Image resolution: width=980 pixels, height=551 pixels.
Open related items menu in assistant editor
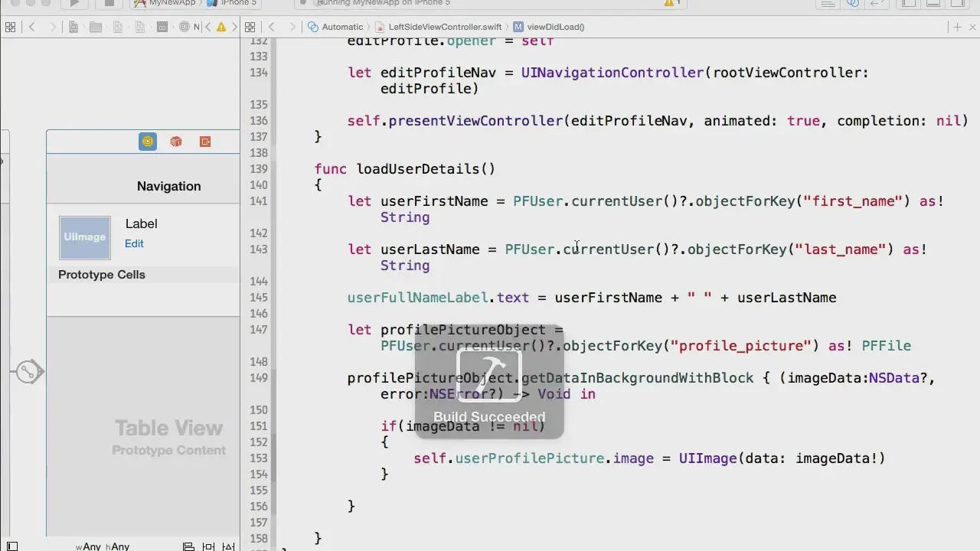(x=250, y=27)
